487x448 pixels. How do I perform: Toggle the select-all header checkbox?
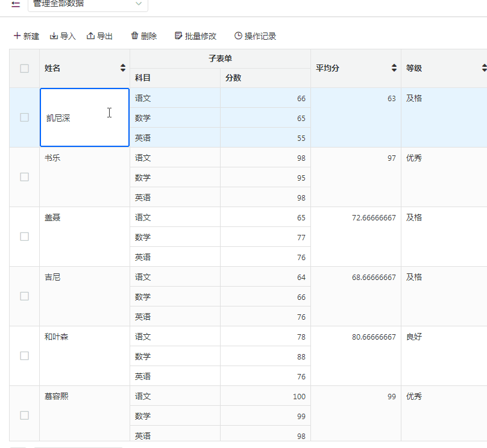pos(24,68)
